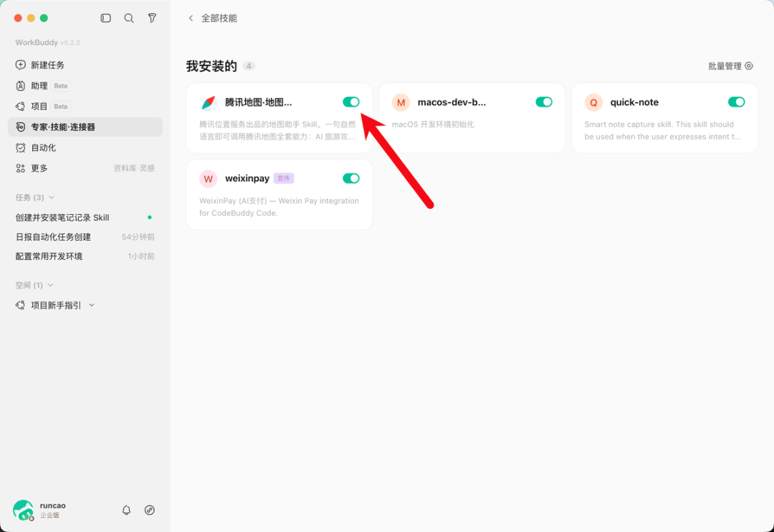Screen dimensions: 774x532
Task: Click the link icon beside the bell
Action: pyautogui.click(x=150, y=511)
